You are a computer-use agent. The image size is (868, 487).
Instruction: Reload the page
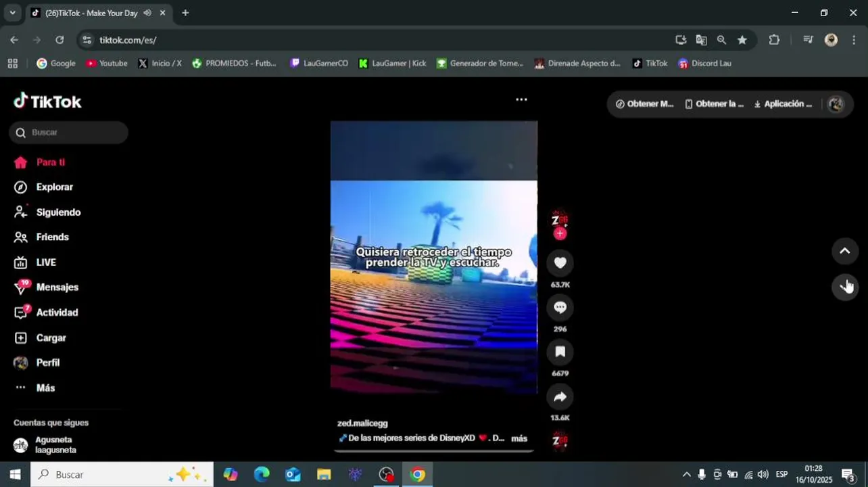tap(59, 40)
